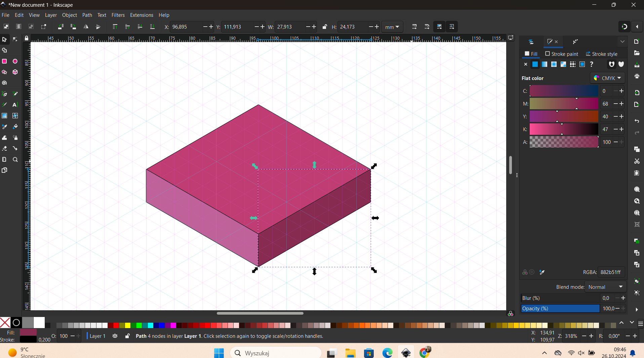
Task: Activate the 3D Box tool
Action: (15, 72)
